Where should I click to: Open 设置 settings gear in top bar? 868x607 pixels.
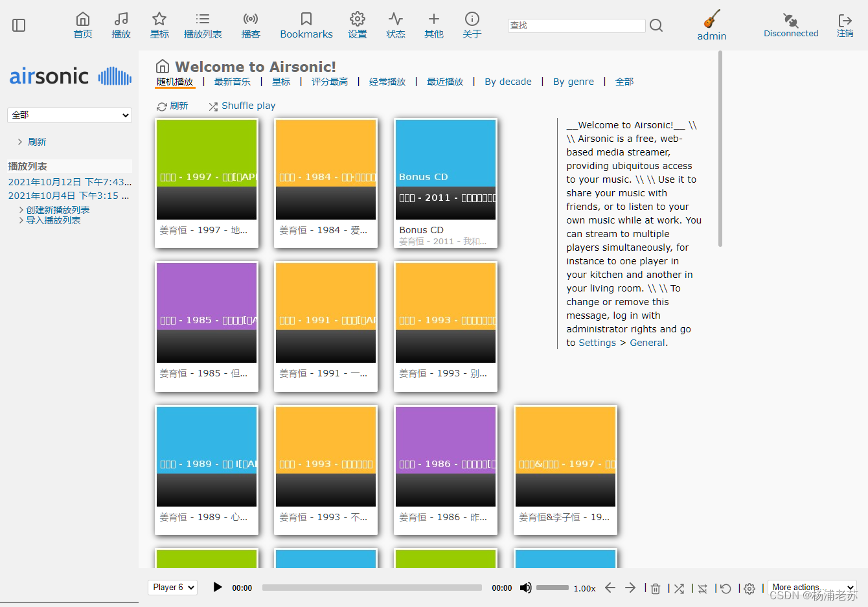358,19
